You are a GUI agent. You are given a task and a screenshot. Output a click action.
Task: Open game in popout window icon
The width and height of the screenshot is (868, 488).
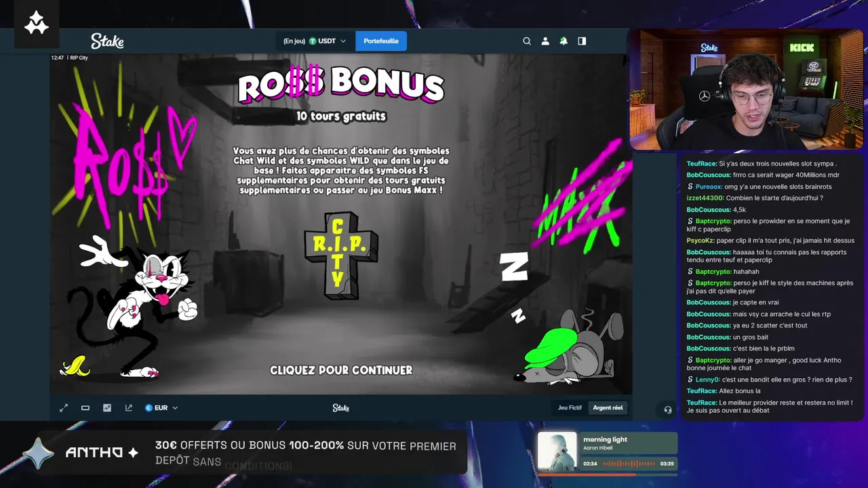coord(129,408)
